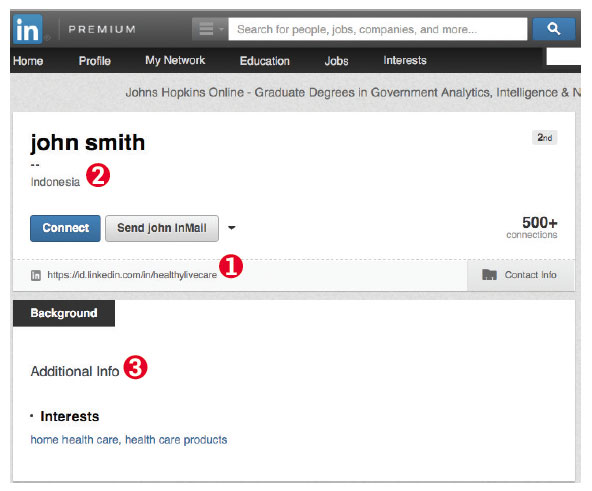This screenshot has height=491, width=592.
Task: Expand the arrow next to Send john InMail
Action: (231, 228)
